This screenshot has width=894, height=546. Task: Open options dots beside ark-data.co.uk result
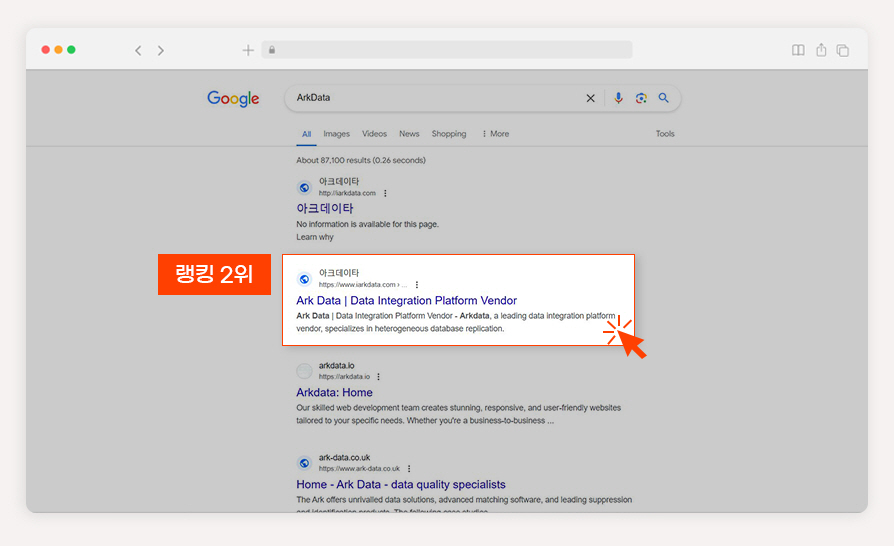click(409, 468)
